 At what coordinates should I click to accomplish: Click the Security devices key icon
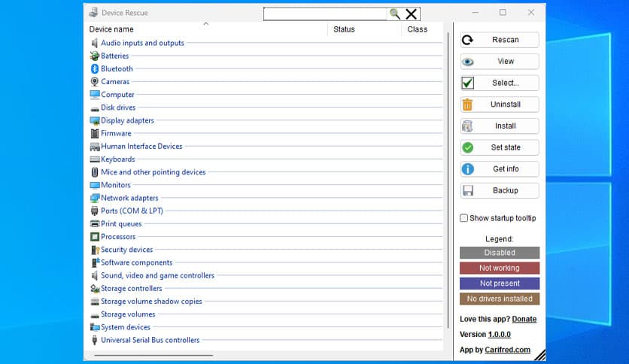click(x=95, y=250)
